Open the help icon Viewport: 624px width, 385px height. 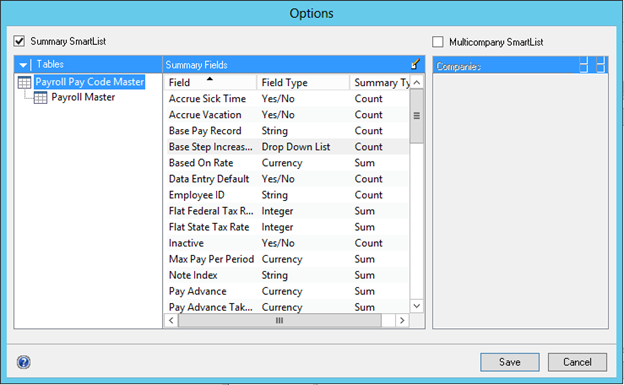point(23,362)
